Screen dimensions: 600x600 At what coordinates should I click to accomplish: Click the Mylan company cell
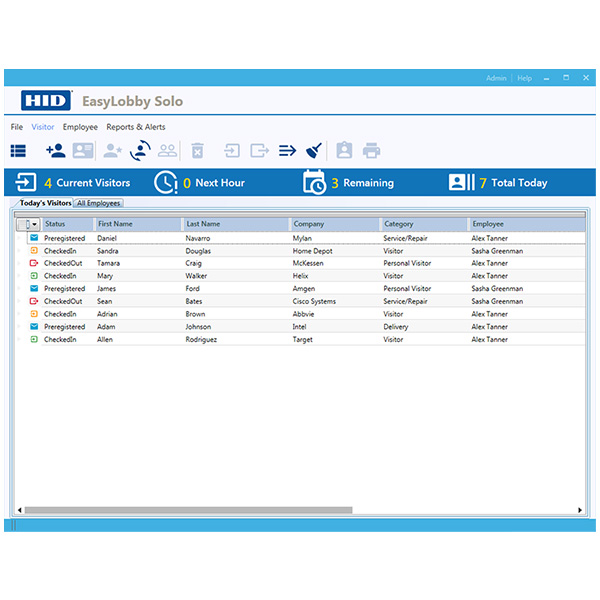pos(302,238)
